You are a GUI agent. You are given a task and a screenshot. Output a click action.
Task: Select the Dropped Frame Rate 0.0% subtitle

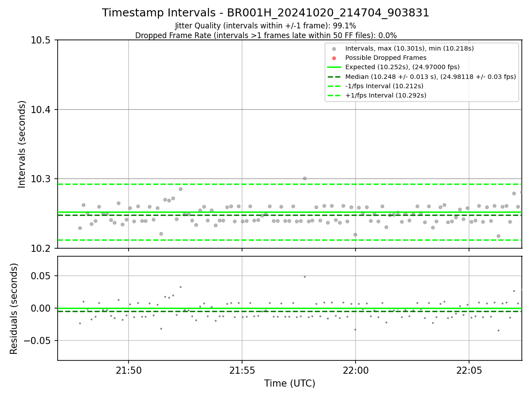coord(266,35)
